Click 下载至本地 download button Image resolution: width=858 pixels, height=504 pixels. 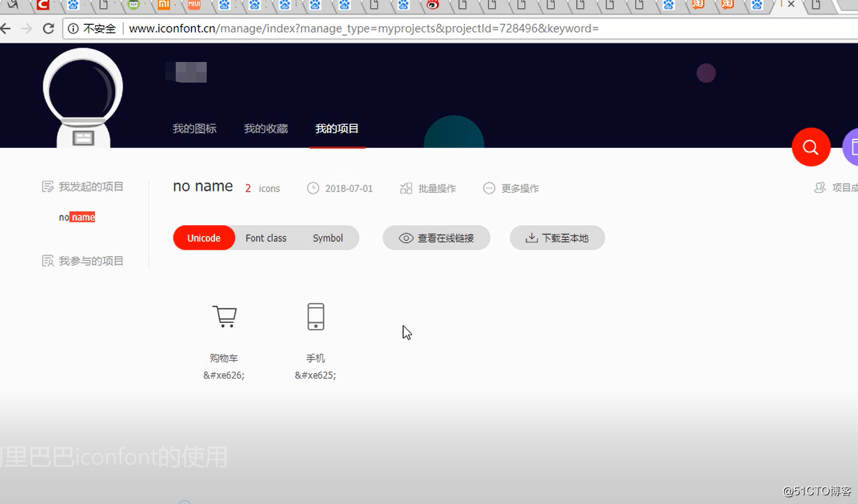point(558,238)
